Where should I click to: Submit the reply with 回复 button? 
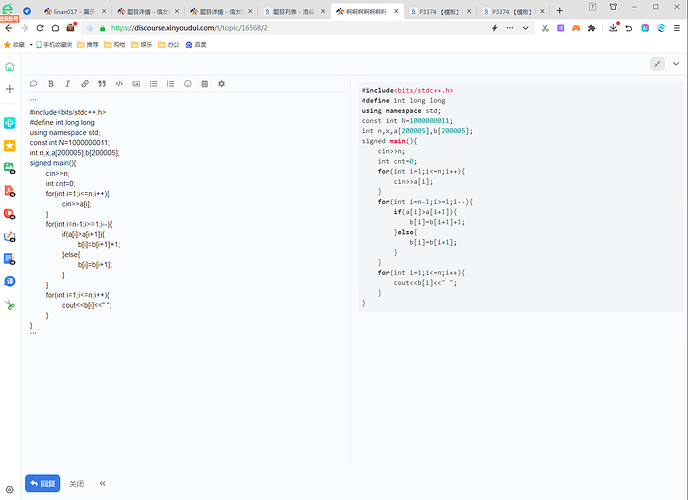click(x=43, y=483)
